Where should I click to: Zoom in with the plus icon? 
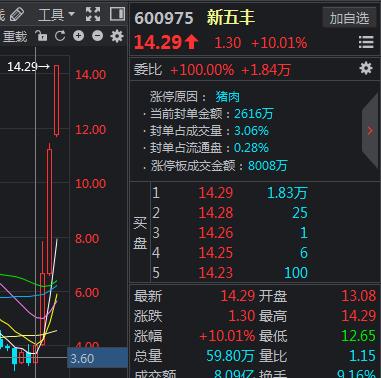pyautogui.click(x=78, y=36)
